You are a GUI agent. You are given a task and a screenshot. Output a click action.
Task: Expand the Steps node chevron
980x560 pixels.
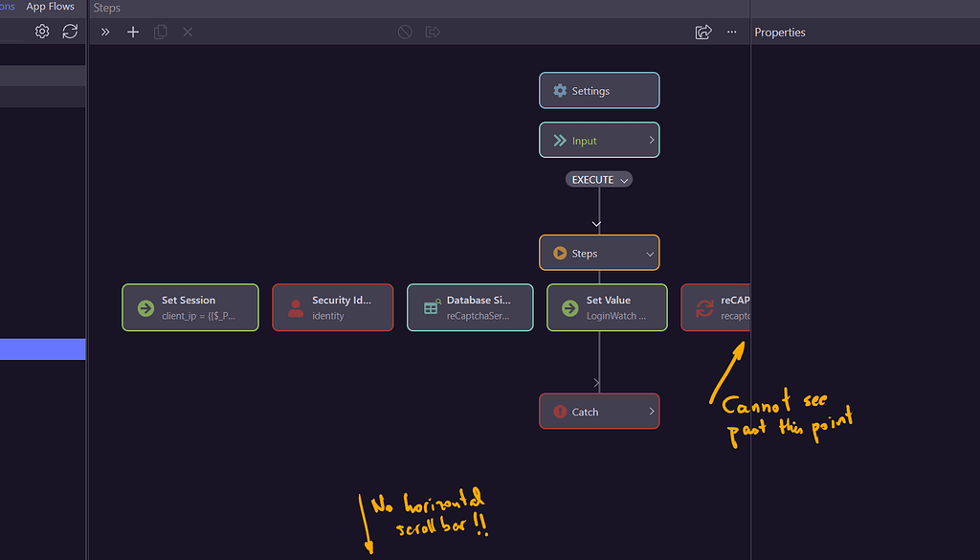[x=650, y=253]
